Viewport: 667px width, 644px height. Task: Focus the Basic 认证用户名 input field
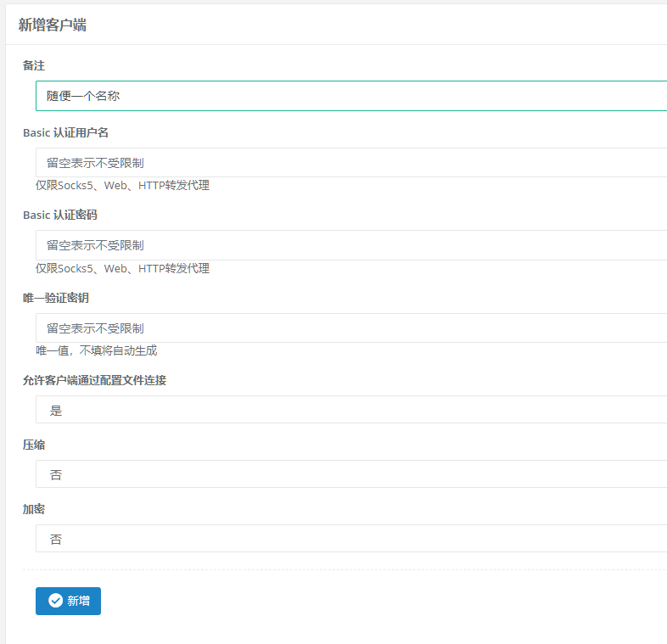tap(351, 163)
